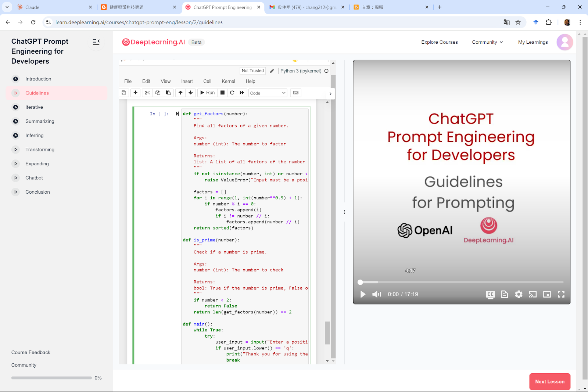Viewport: 588px width, 392px height.
Task: Collapse the course sidebar menu icon
Action: 96,42
